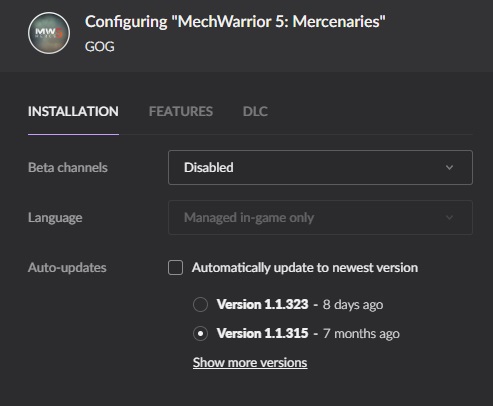Viewport: 493px width, 406px height.
Task: Click the Beta channels setting label
Action: point(68,167)
